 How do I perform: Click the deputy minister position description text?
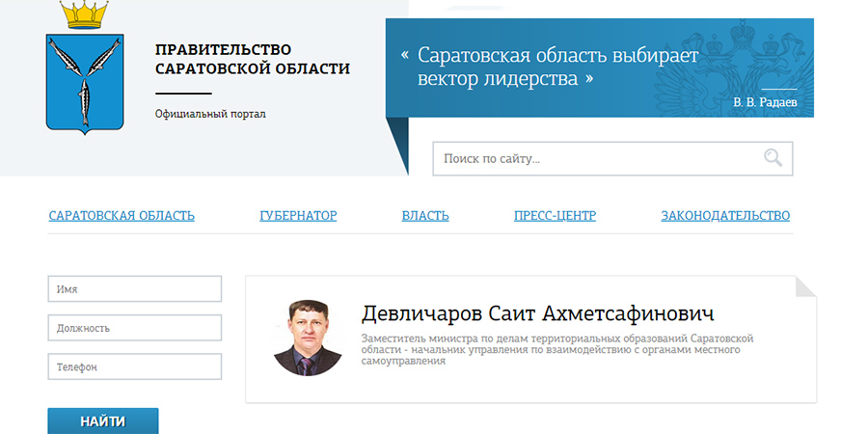[556, 349]
